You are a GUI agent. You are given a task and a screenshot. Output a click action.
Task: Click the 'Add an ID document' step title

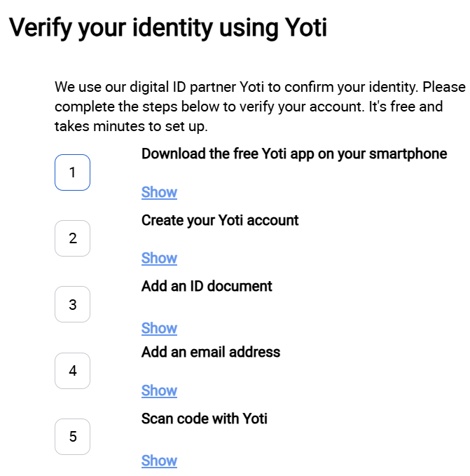(207, 286)
